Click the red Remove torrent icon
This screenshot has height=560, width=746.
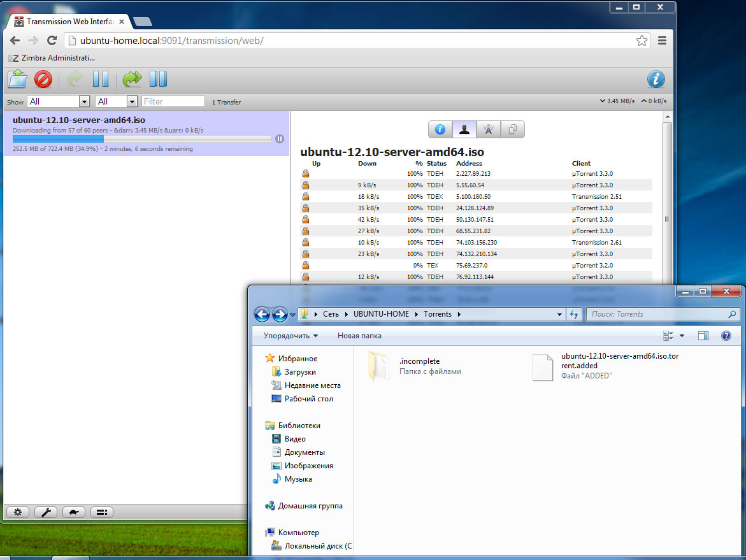pyautogui.click(x=43, y=79)
